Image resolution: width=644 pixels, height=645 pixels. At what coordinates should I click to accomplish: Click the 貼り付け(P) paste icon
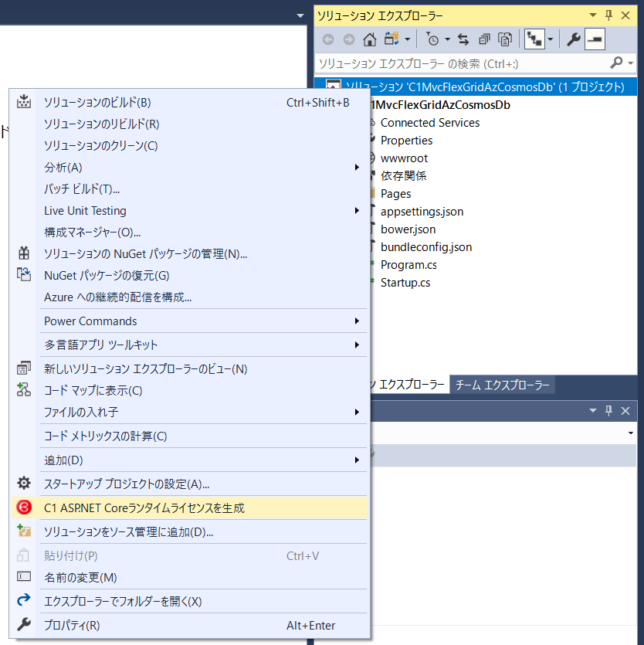tap(23, 555)
